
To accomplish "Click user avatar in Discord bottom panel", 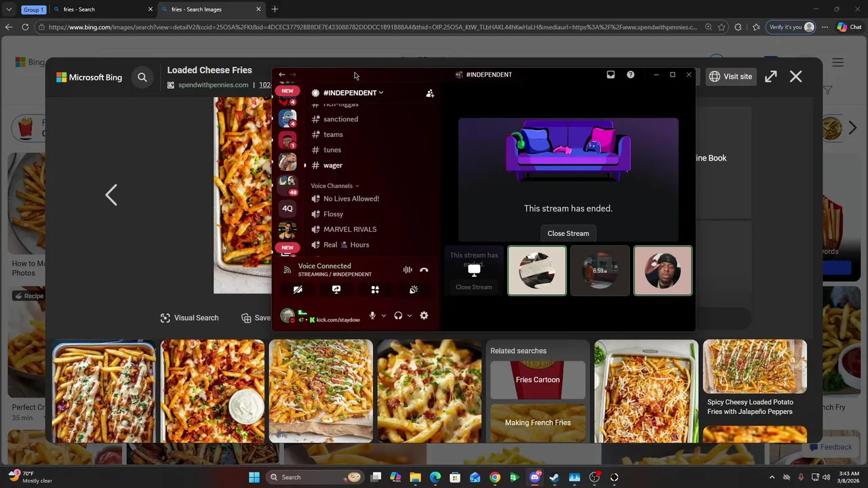I will pos(288,316).
